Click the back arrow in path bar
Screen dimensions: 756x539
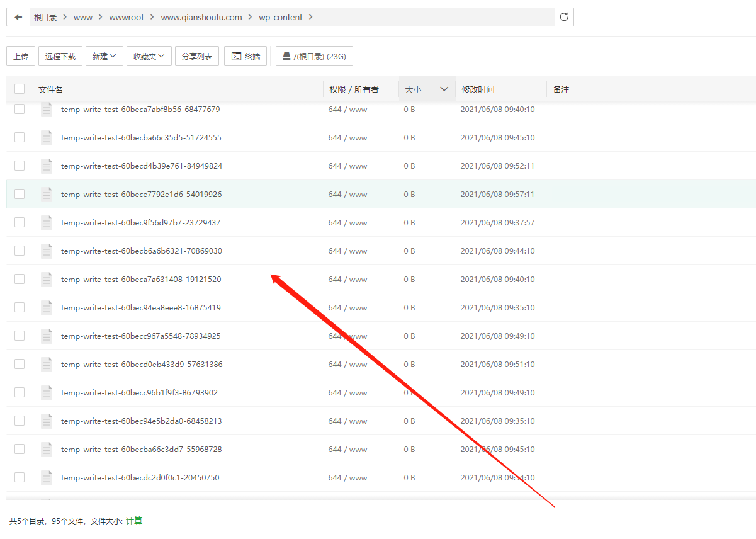pyautogui.click(x=18, y=17)
